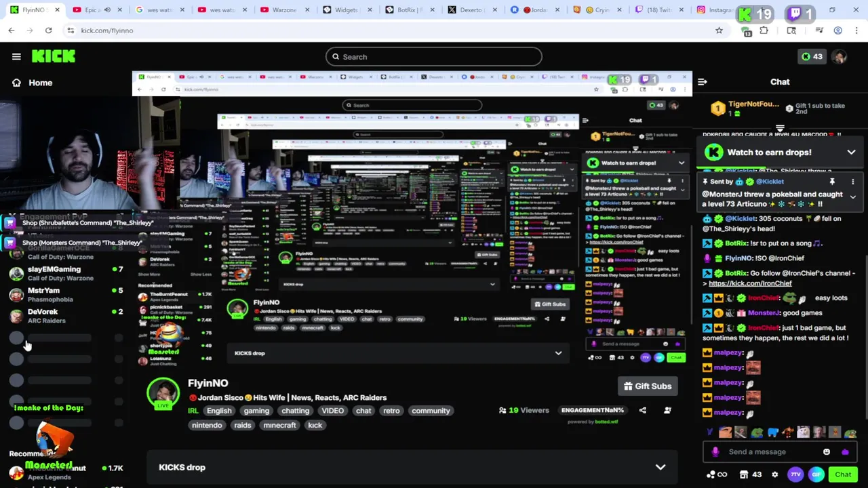The image size is (868, 488).
Task: Switch to the Instagram browser tab
Action: [x=719, y=10]
